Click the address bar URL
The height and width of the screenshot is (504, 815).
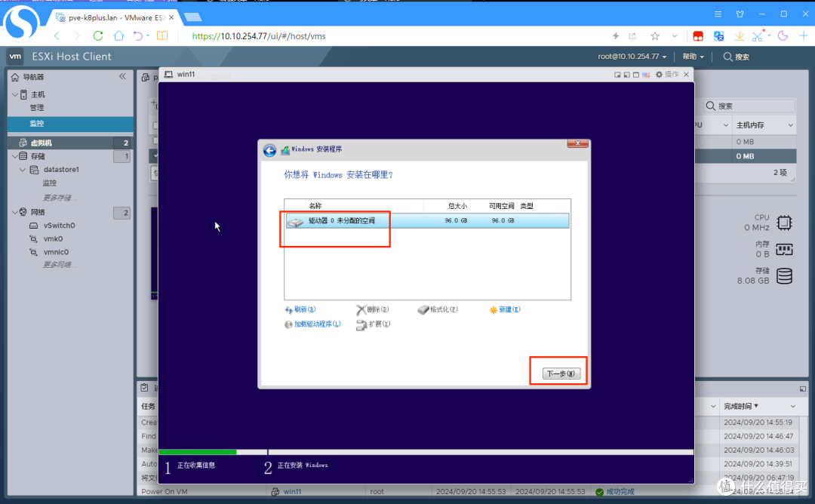(x=259, y=36)
